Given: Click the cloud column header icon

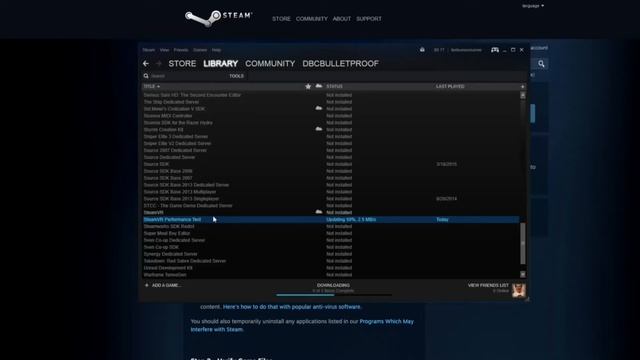Looking at the screenshot, I should [319, 86].
